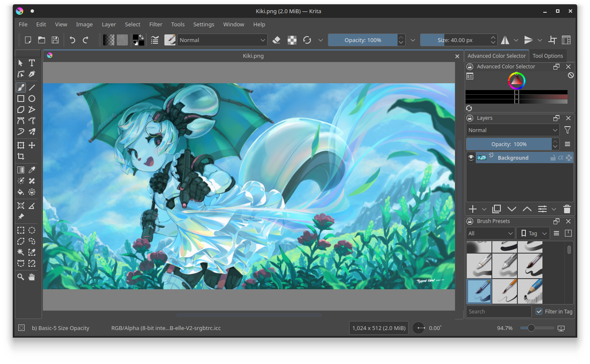
Task: Select the Line tool
Action: (32, 87)
